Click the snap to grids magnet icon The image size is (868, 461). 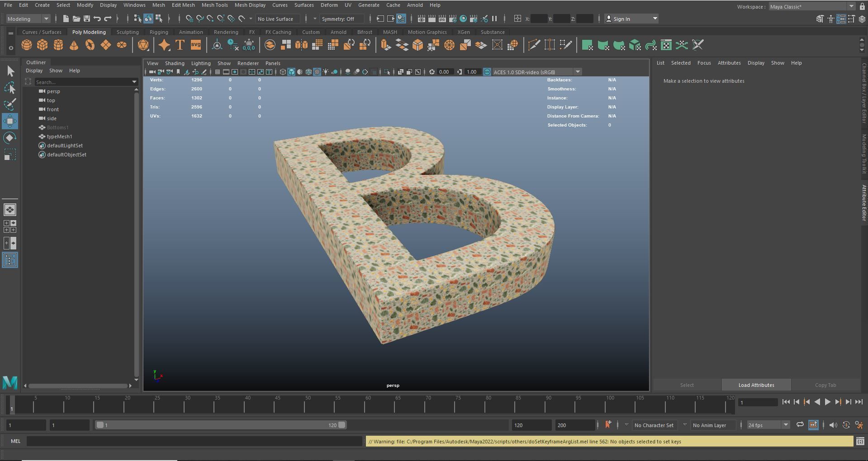[x=190, y=19]
